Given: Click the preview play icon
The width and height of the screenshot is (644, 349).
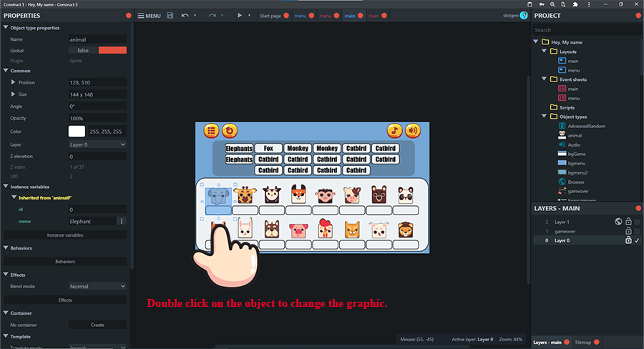Looking at the screenshot, I should coord(240,15).
